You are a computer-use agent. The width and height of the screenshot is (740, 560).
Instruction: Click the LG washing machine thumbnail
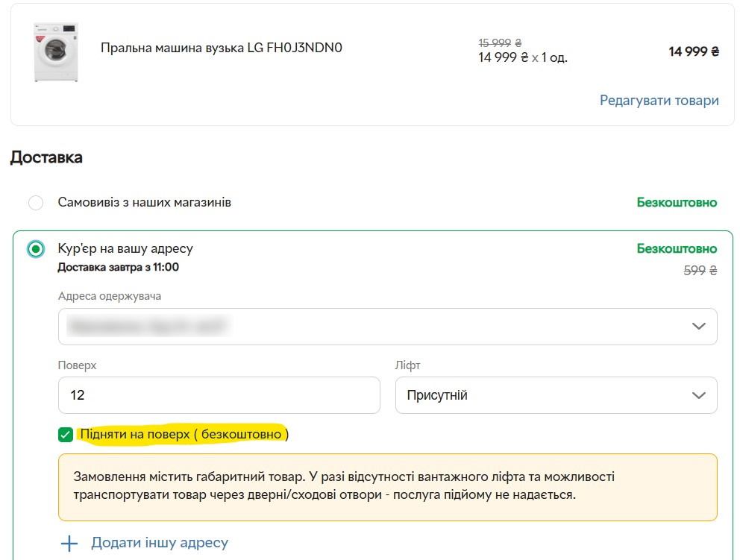[x=56, y=52]
